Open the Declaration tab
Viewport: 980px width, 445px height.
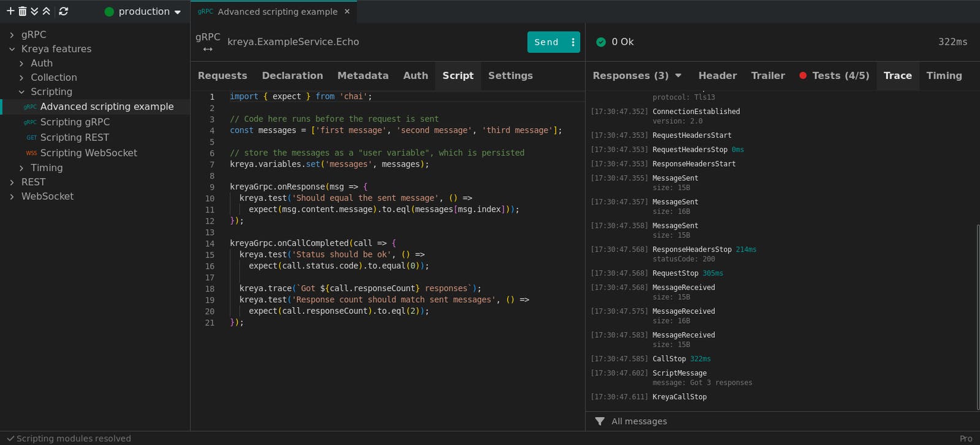coord(292,75)
